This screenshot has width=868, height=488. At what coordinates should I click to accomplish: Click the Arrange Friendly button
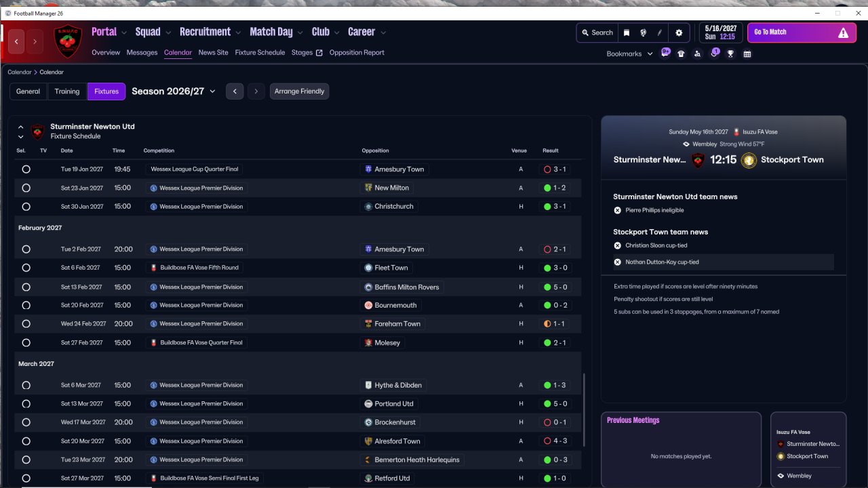[299, 91]
